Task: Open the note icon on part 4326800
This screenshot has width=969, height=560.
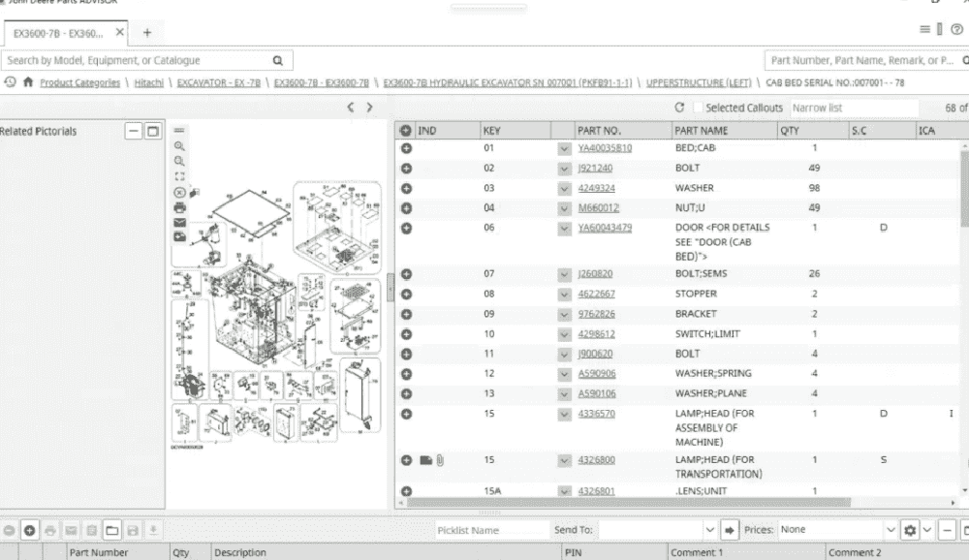Action: click(425, 460)
